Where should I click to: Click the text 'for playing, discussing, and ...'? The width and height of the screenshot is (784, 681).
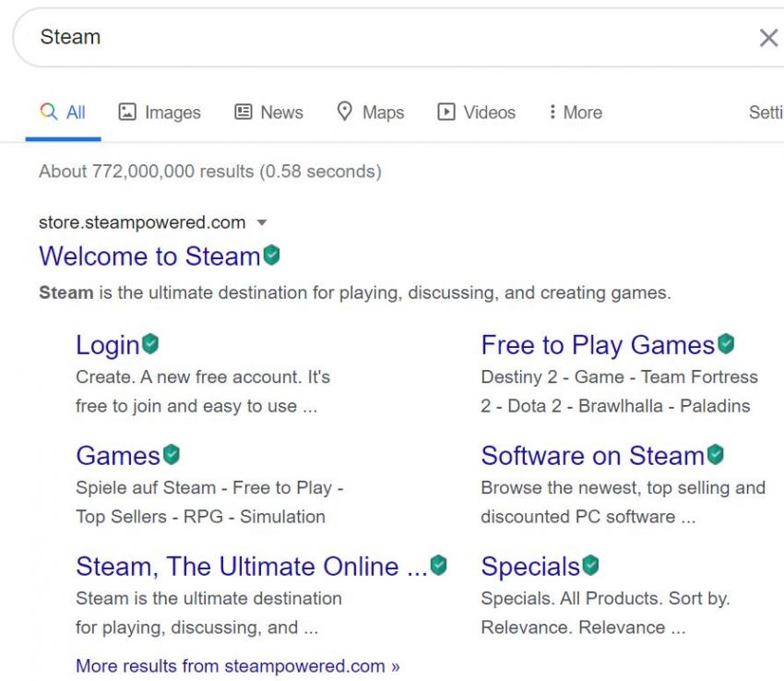pyautogui.click(x=197, y=627)
